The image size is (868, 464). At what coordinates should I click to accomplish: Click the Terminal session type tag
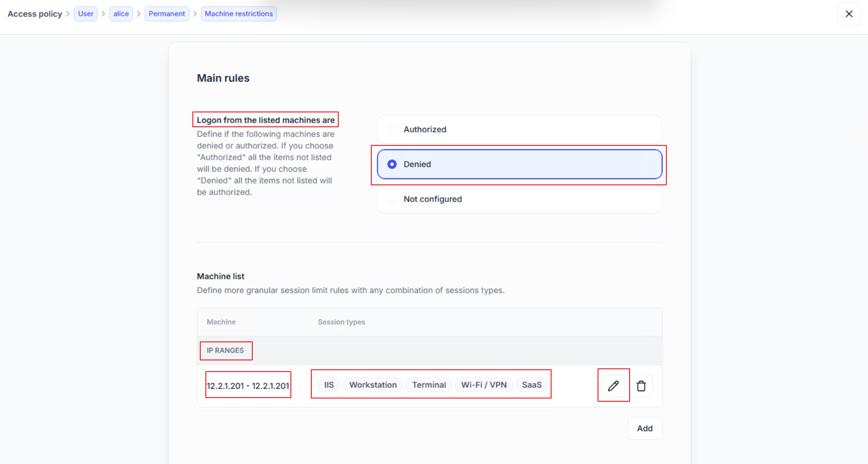429,385
